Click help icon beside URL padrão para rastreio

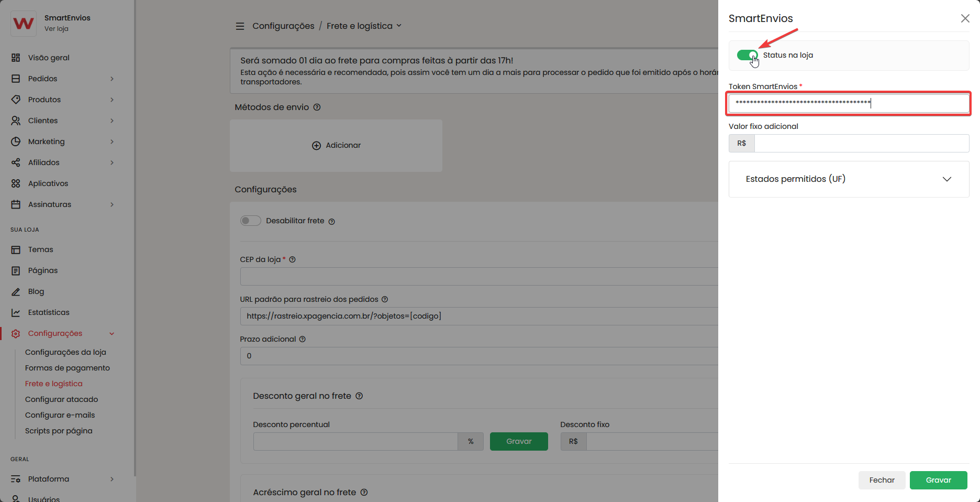tap(385, 299)
